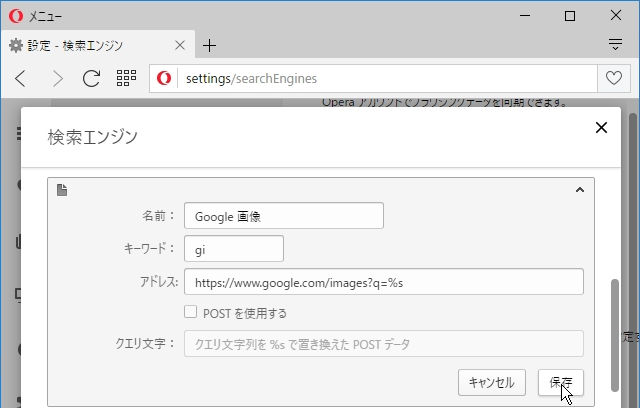This screenshot has width=640, height=408.
Task: Enable the POST を使用する checkbox
Action: coord(191,312)
